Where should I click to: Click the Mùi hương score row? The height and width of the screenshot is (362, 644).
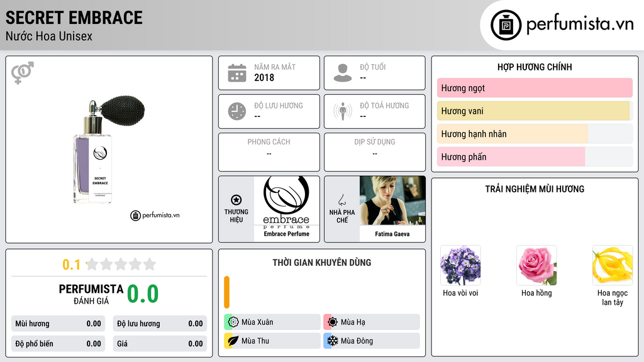pos(58,324)
